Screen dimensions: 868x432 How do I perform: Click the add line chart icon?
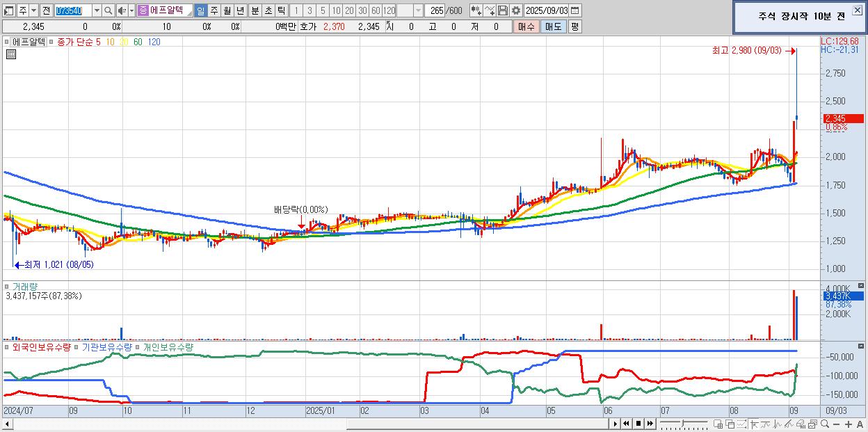coord(490,10)
